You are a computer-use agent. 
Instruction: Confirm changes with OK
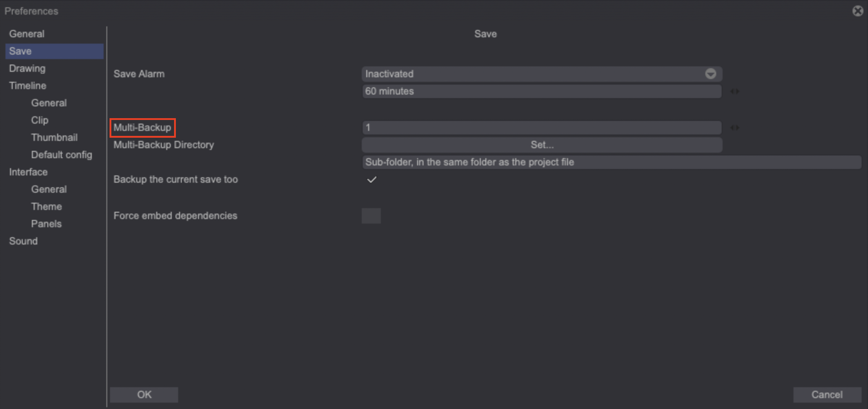pyautogui.click(x=144, y=394)
